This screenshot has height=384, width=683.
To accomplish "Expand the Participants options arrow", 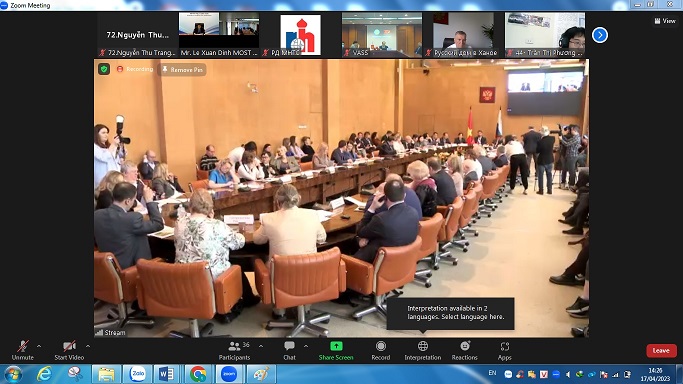I will tap(260, 346).
